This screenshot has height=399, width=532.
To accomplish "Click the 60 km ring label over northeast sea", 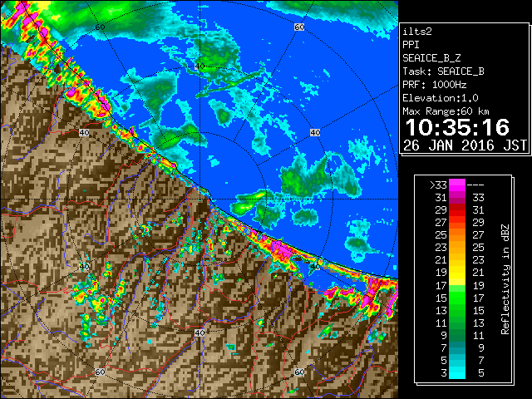I will pos(299,27).
